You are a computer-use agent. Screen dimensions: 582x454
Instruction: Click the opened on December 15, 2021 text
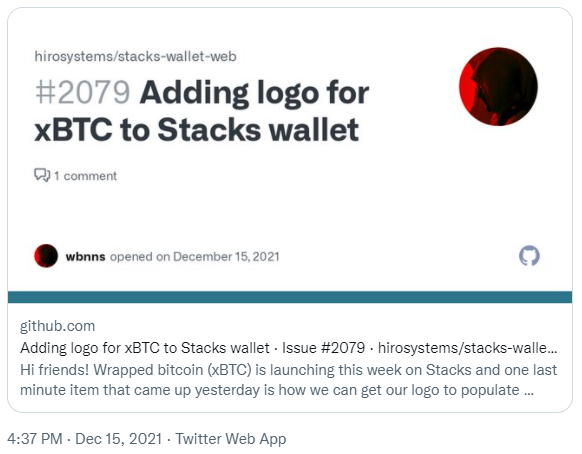click(194, 257)
